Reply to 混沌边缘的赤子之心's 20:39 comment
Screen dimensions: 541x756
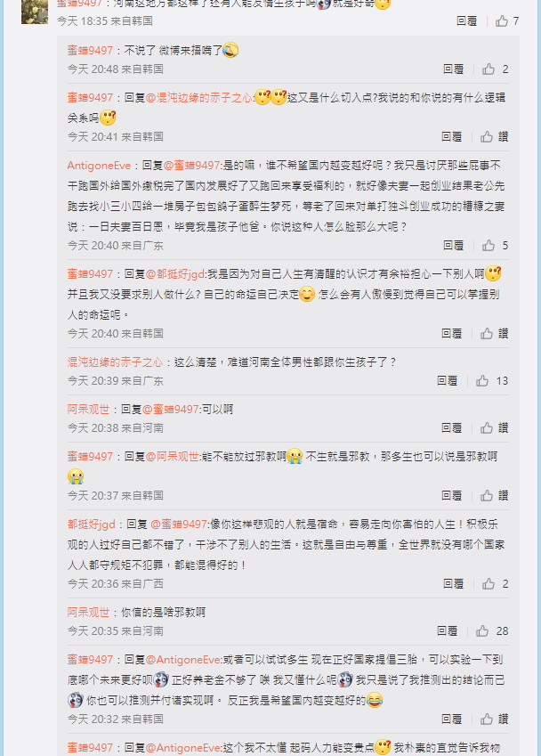447,381
